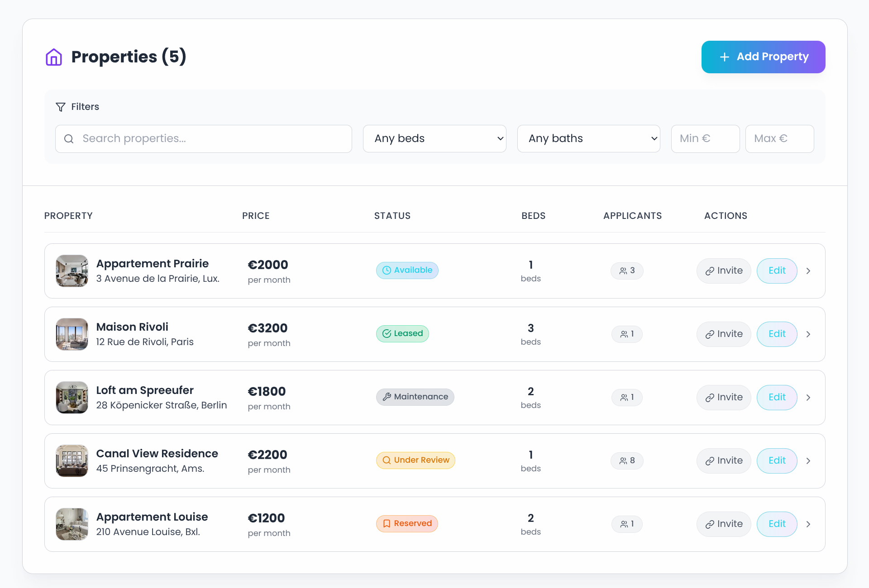Image resolution: width=869 pixels, height=588 pixels.
Task: Click the home icon beside Properties heading
Action: pyautogui.click(x=53, y=57)
